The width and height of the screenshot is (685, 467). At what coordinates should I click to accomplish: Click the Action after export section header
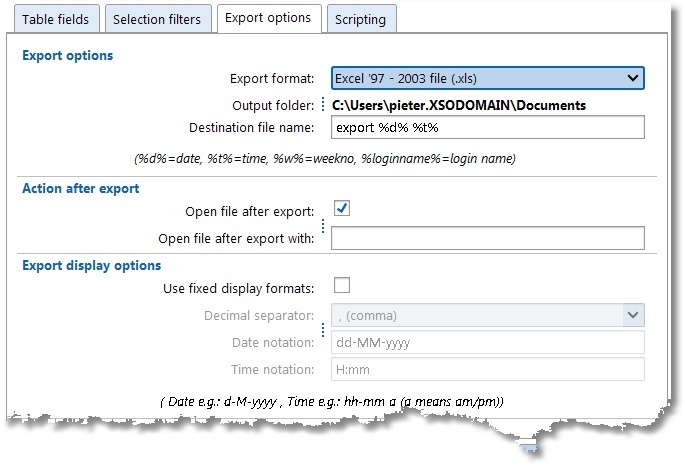[80, 188]
